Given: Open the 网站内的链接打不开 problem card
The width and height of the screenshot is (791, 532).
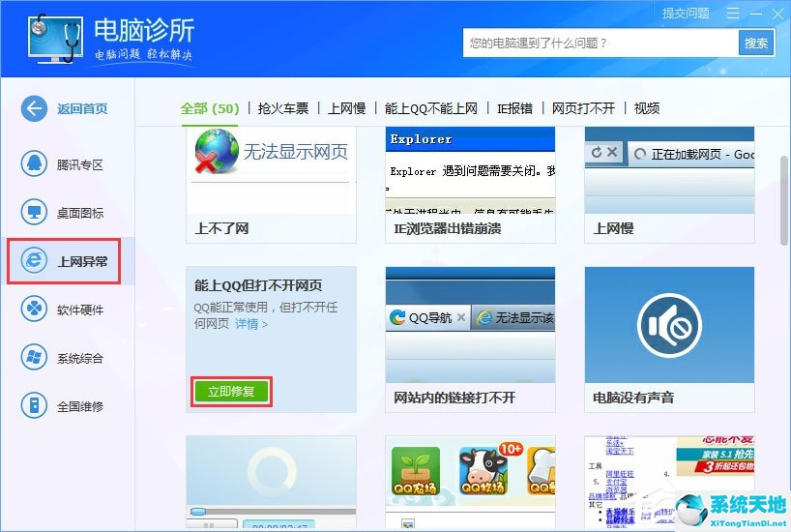Looking at the screenshot, I should [470, 340].
